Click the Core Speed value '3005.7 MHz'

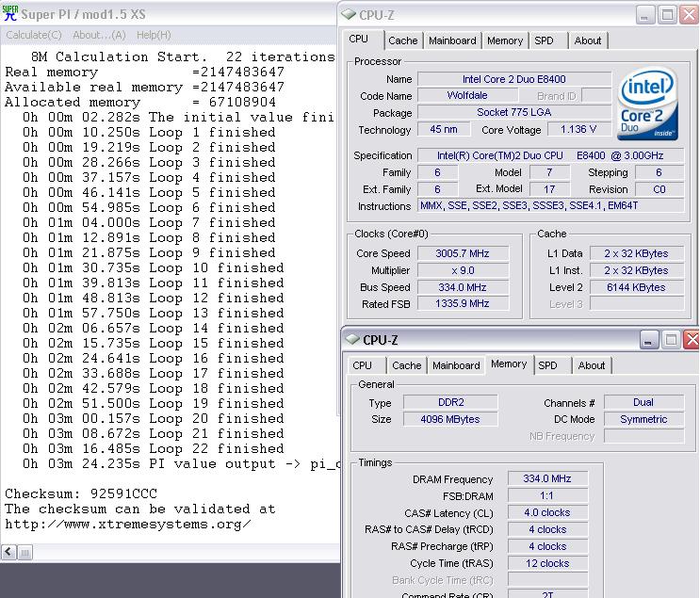click(463, 253)
